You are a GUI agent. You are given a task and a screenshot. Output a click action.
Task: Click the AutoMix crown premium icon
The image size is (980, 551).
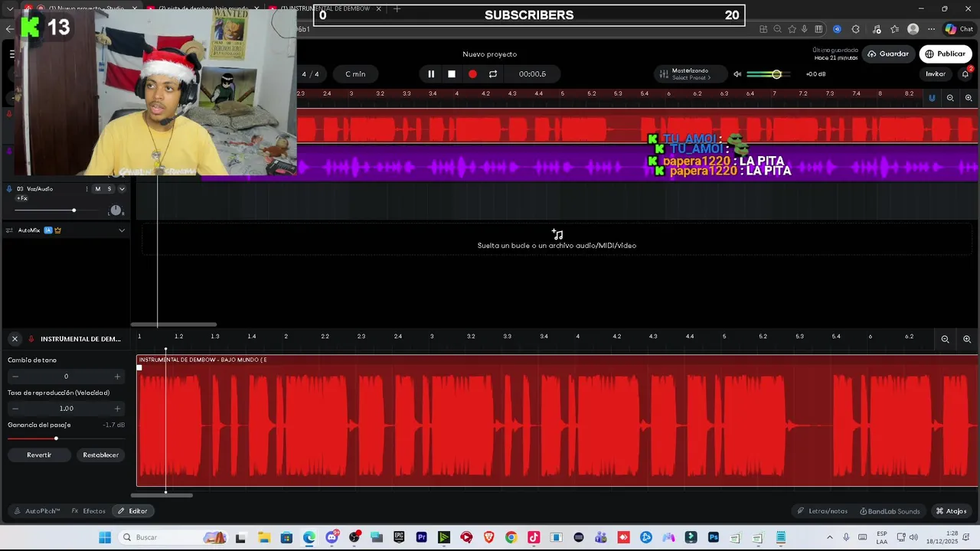(x=57, y=230)
